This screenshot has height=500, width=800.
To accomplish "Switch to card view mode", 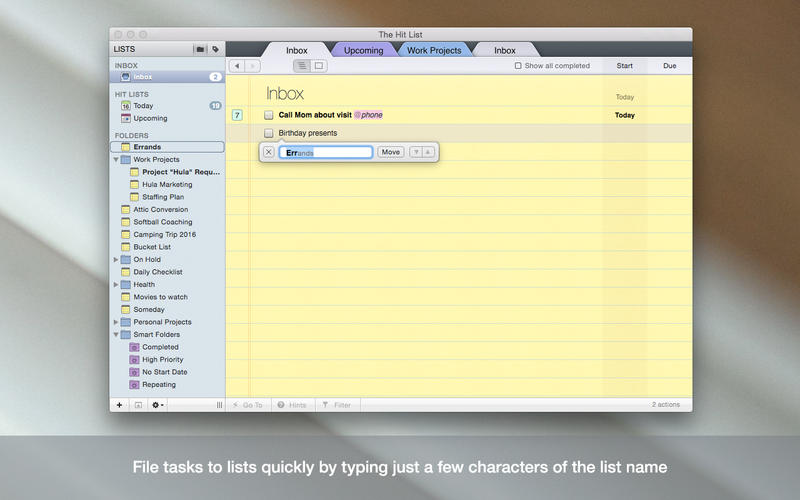I will click(319, 65).
